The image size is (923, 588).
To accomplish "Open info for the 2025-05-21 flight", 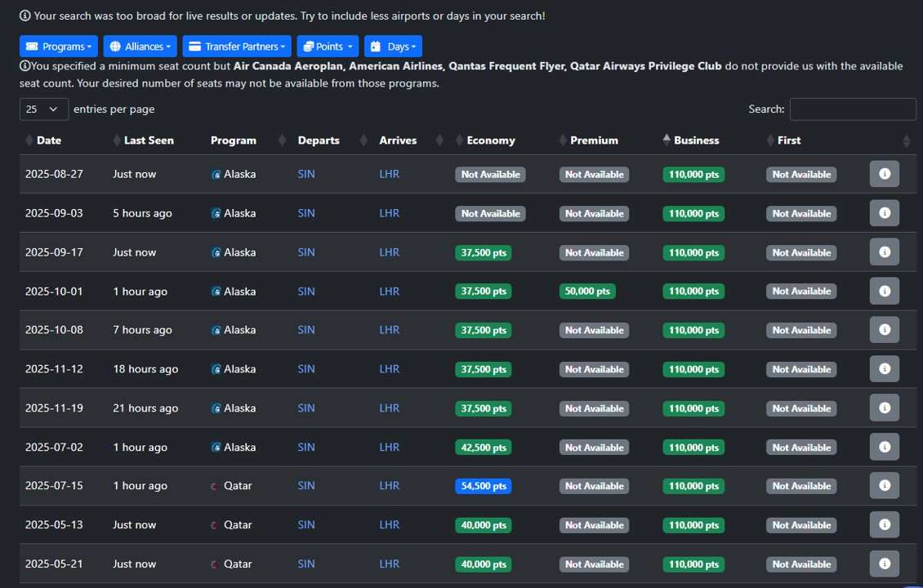I will (x=884, y=563).
